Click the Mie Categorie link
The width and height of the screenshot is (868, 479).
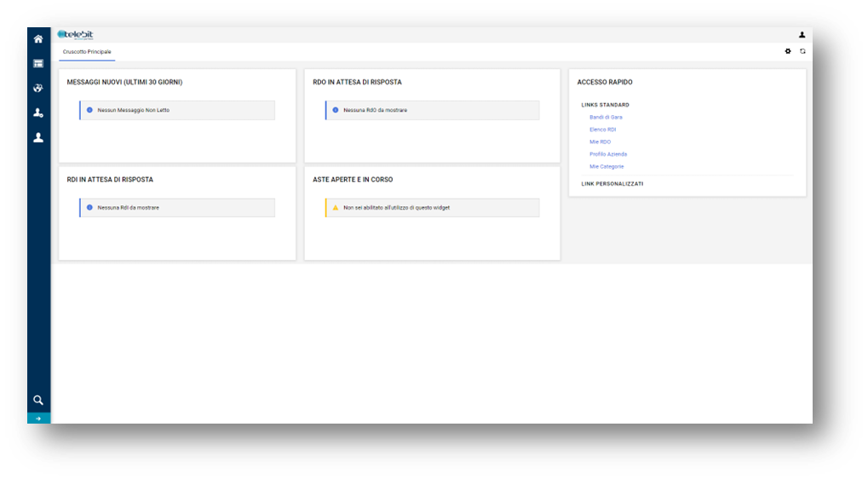click(x=606, y=166)
